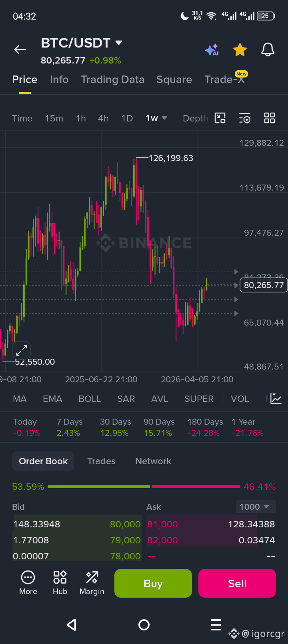Screen dimensions: 288x644
Task: Open the More menu icon
Action: tap(28, 584)
